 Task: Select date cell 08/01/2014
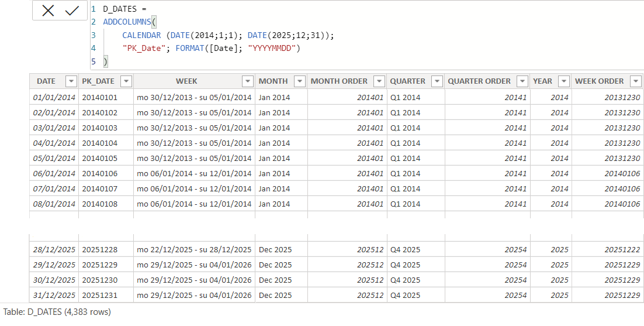click(x=54, y=204)
